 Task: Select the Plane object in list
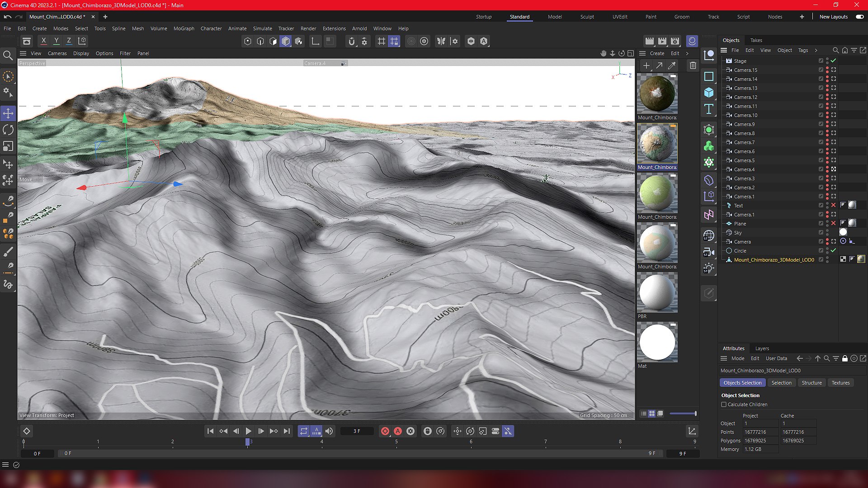[740, 224]
